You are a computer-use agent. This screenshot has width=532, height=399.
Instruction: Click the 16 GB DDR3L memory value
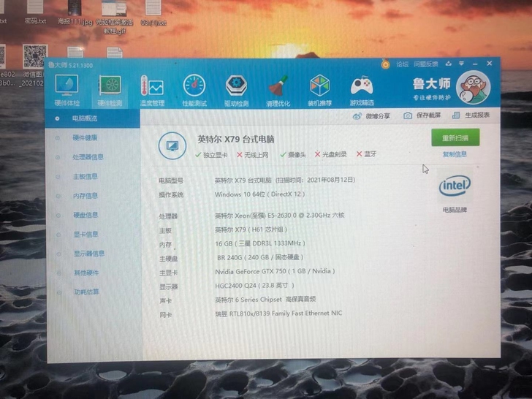(x=260, y=243)
